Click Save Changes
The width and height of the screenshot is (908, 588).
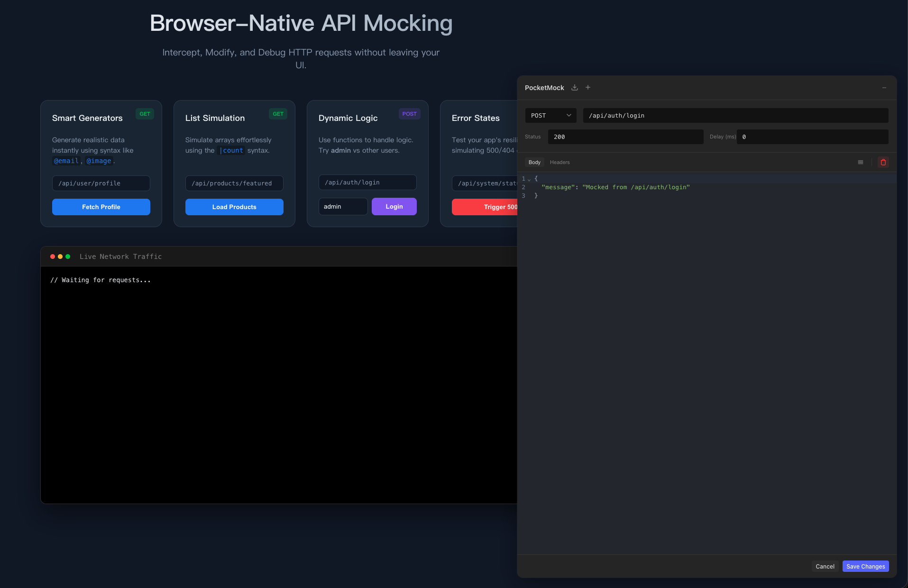tap(865, 566)
